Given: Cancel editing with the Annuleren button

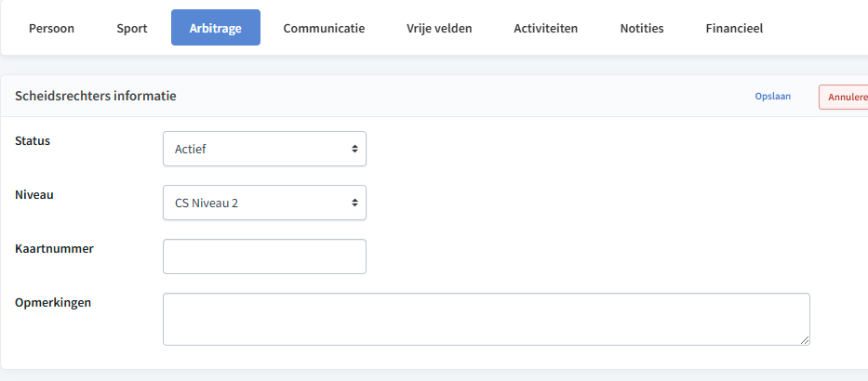Looking at the screenshot, I should tap(844, 97).
